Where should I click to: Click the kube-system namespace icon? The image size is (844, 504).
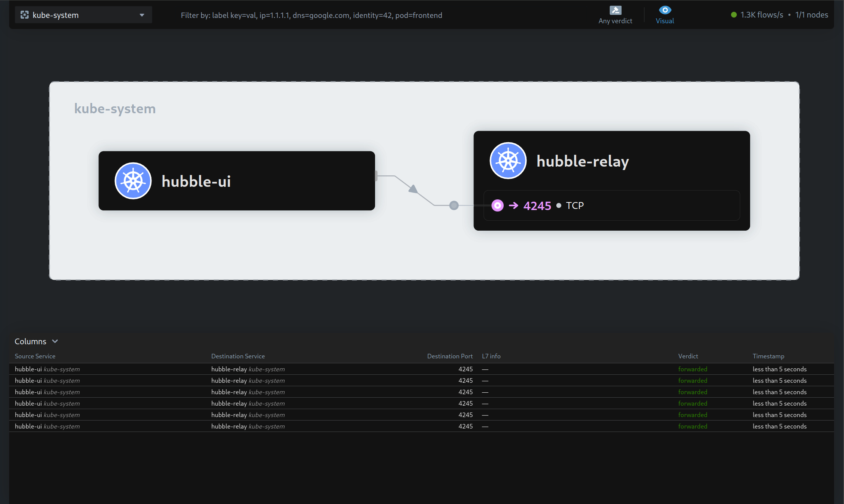(24, 15)
